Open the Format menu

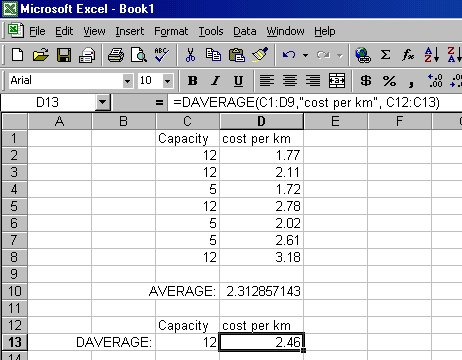point(171,31)
